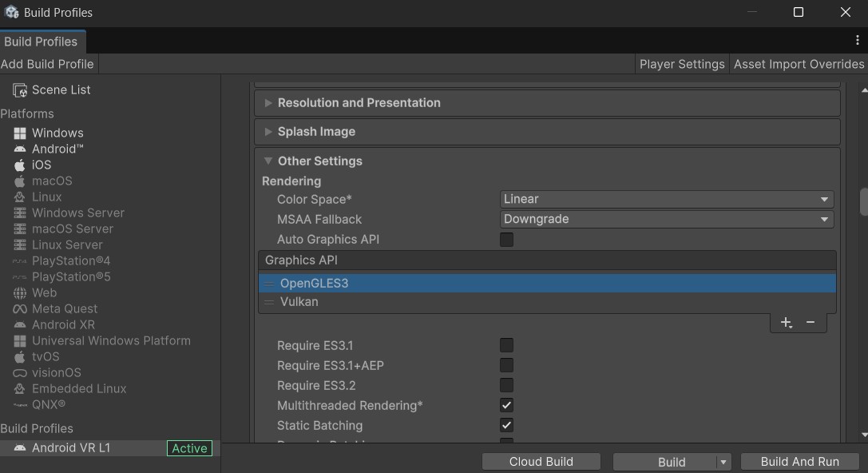
Task: Click the plus icon to add Graphics API
Action: 786,322
